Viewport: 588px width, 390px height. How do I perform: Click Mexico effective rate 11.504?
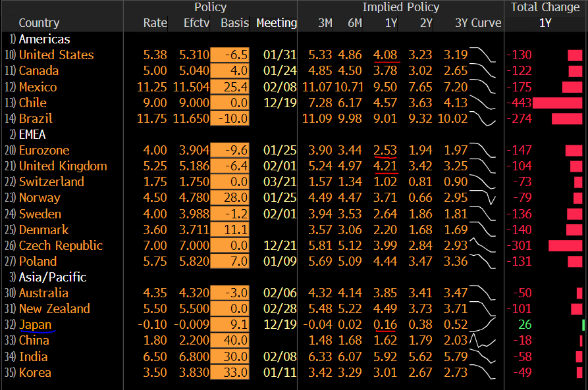click(x=191, y=87)
